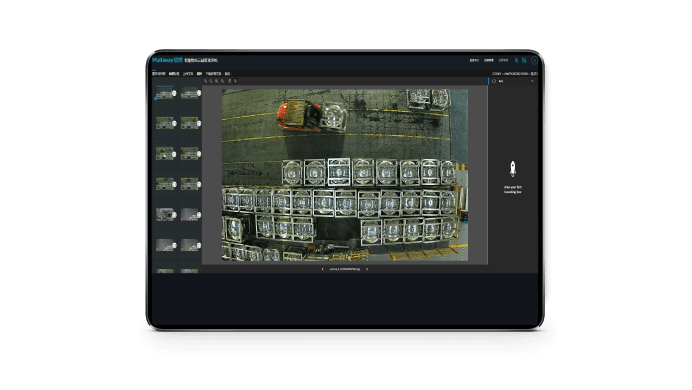Go to the previous image with the left arrow
The image size is (692, 390).
(x=322, y=269)
